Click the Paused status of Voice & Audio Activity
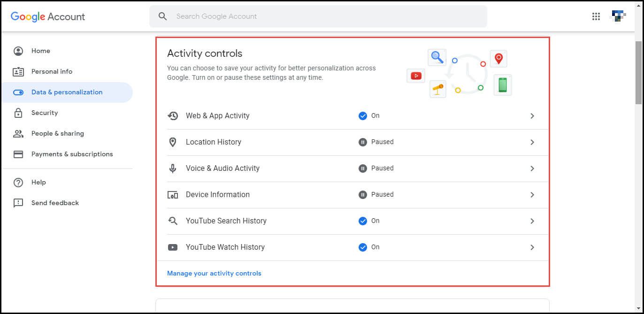 pos(383,168)
